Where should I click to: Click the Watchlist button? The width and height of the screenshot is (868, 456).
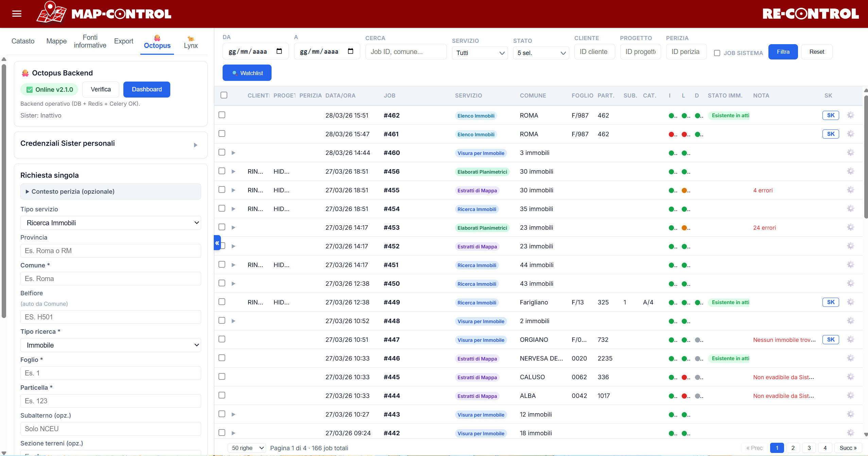click(247, 73)
